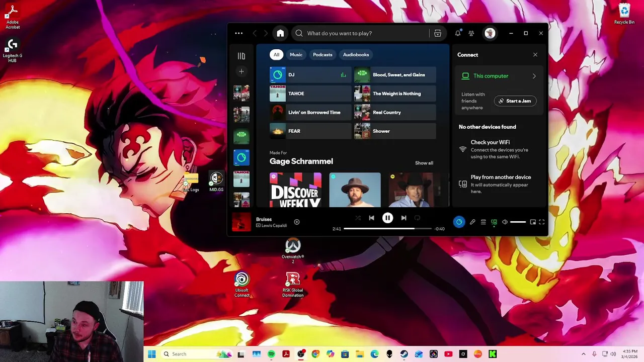
Task: Select the Podcasts filter chip
Action: click(323, 54)
